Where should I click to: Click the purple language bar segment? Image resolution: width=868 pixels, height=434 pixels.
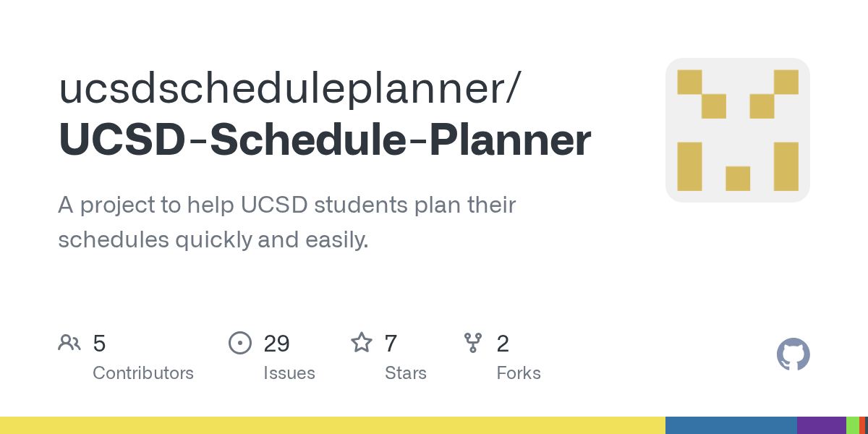pos(821,425)
